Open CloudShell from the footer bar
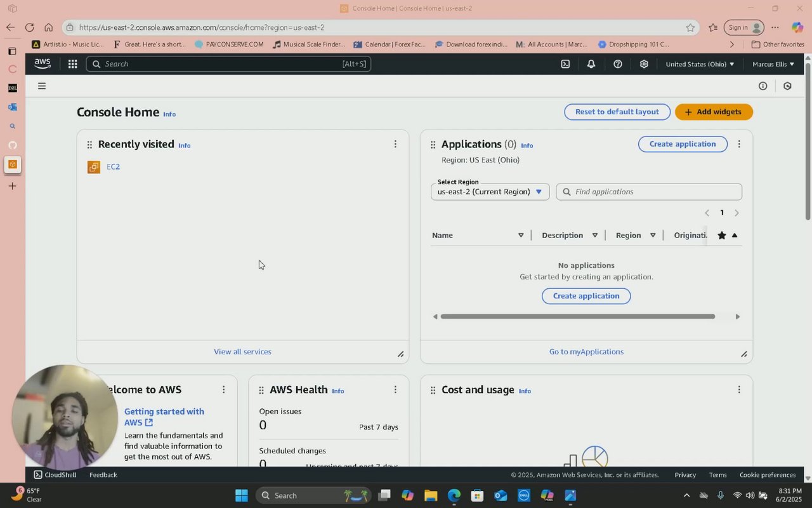This screenshot has height=508, width=812. coord(55,475)
